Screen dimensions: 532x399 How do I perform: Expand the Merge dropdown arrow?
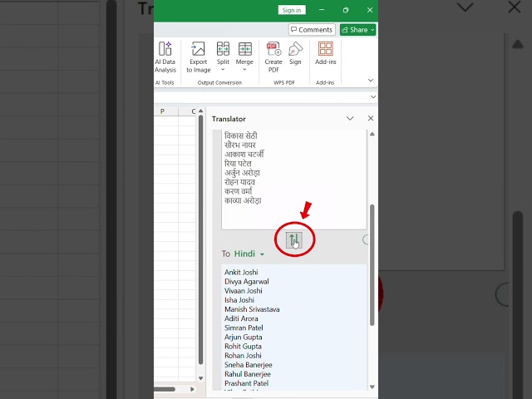click(244, 70)
